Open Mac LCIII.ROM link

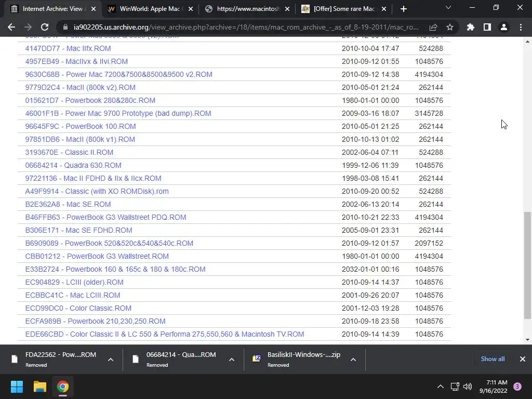pyautogui.click(x=73, y=295)
